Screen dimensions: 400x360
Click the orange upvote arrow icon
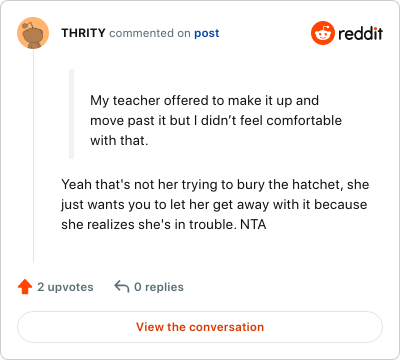click(x=25, y=287)
